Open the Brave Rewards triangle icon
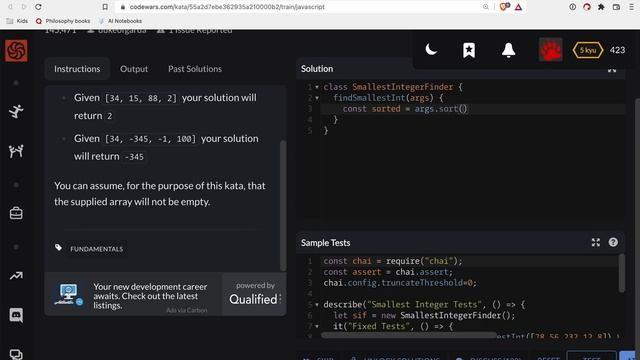This screenshot has width=640, height=360. 518,7
